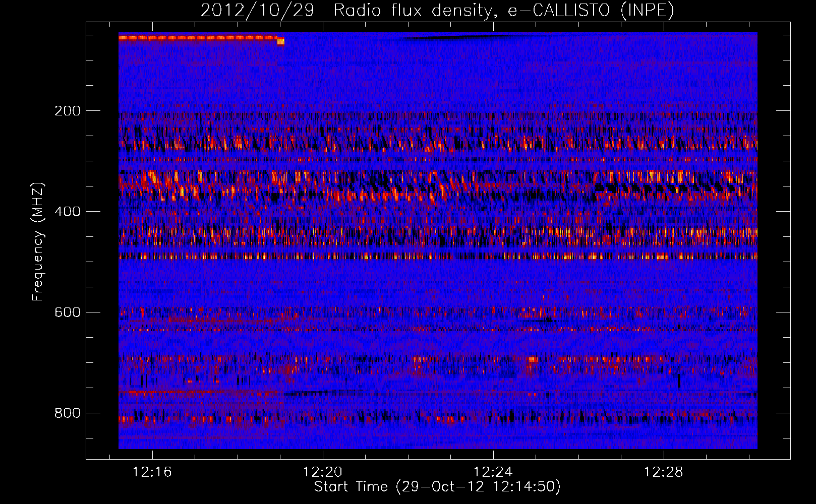
Task: Click the 12:16 time tick label
Action: [152, 472]
